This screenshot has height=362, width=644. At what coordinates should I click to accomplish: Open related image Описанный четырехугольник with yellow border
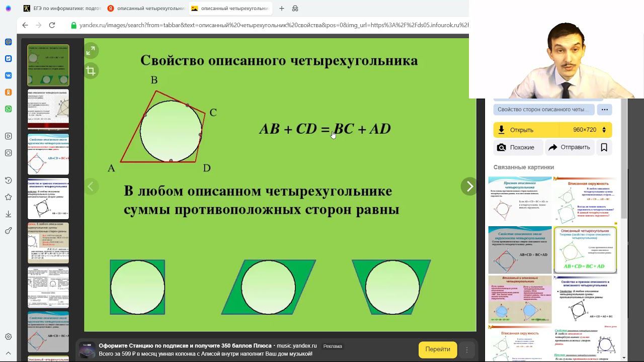click(x=586, y=250)
